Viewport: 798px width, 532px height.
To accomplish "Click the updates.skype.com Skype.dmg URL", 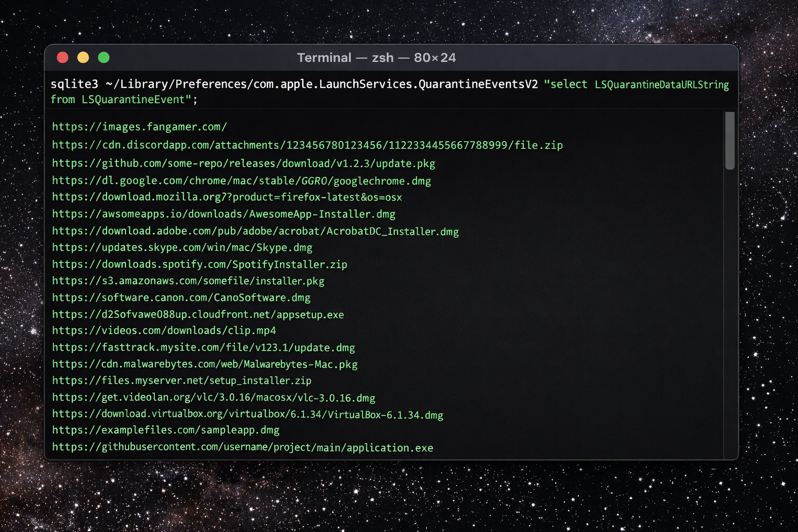I will tap(182, 248).
